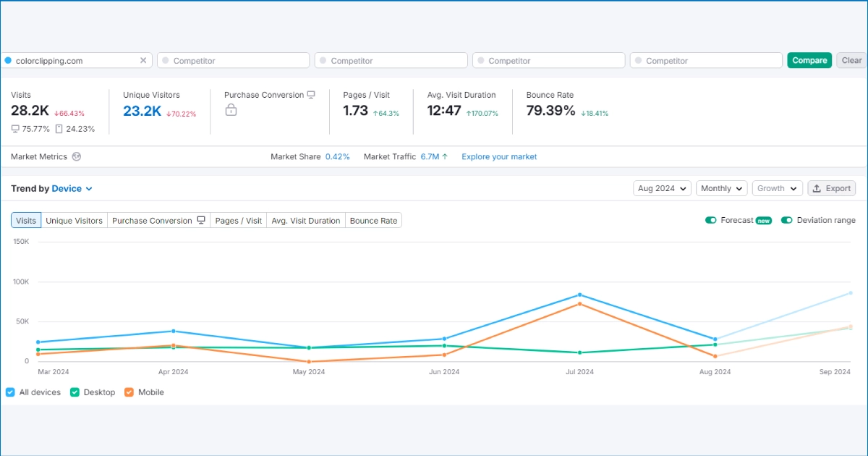
Task: Toggle the Deviation range switch
Action: 787,220
